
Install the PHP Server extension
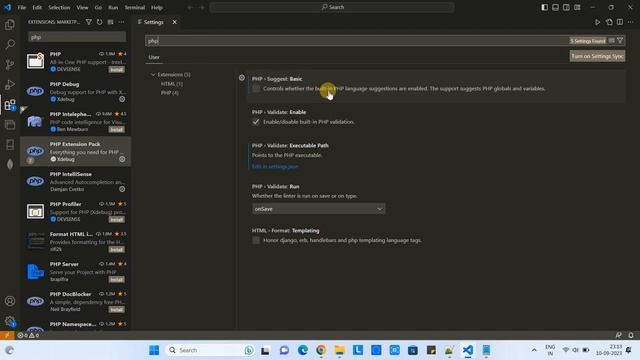(x=116, y=280)
